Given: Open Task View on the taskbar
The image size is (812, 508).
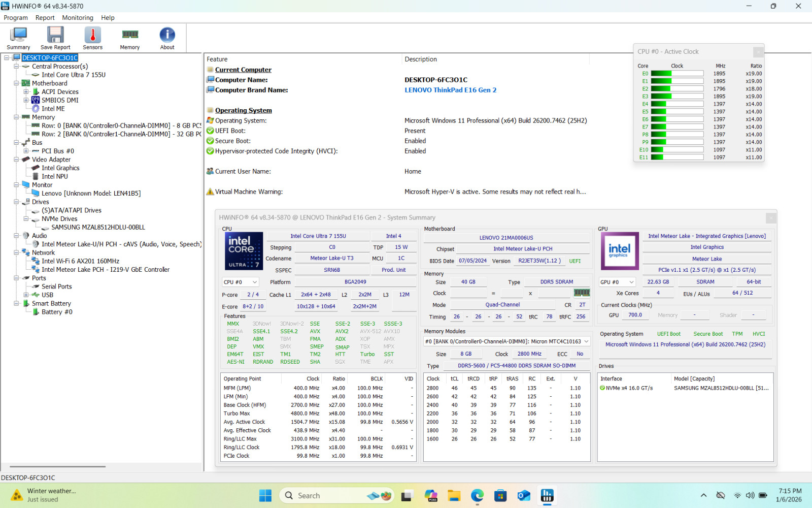Looking at the screenshot, I should pos(407,495).
